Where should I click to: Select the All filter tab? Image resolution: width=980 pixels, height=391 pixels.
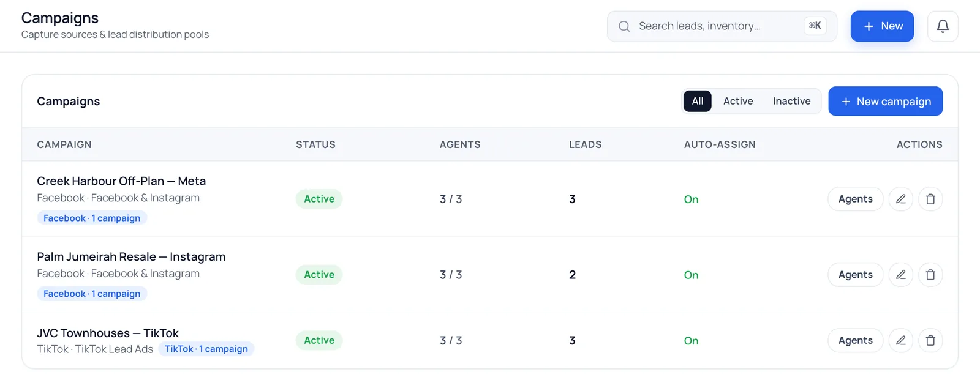point(698,101)
